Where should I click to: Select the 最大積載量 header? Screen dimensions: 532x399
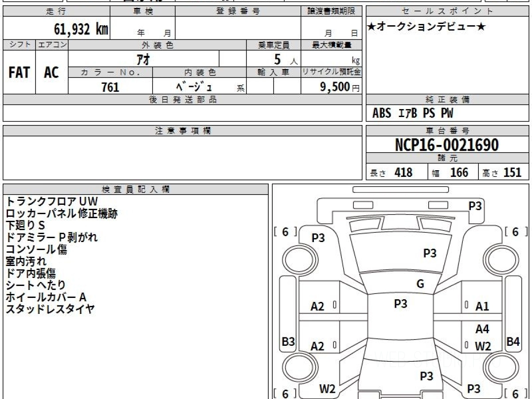331,45
